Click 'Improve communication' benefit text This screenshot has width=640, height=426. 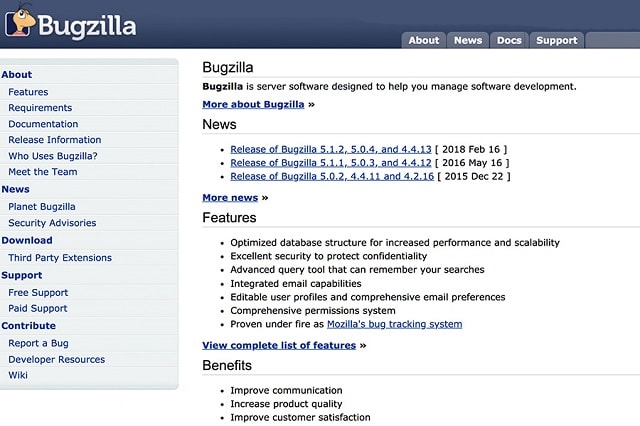coord(286,390)
